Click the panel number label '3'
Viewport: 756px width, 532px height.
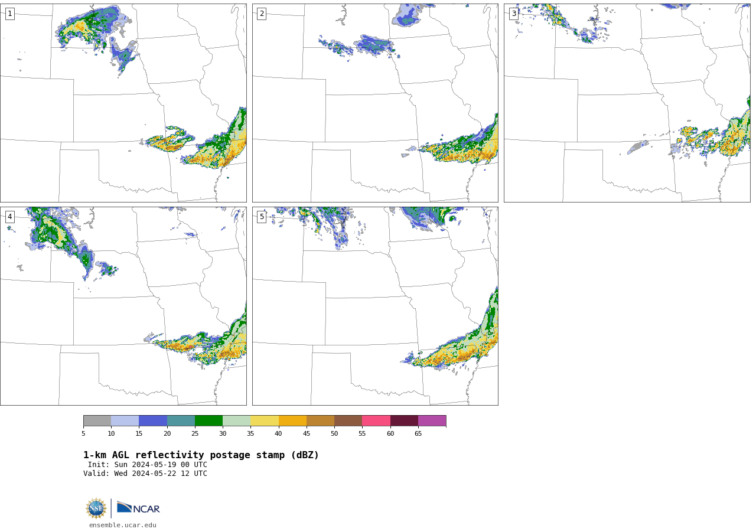(x=514, y=14)
